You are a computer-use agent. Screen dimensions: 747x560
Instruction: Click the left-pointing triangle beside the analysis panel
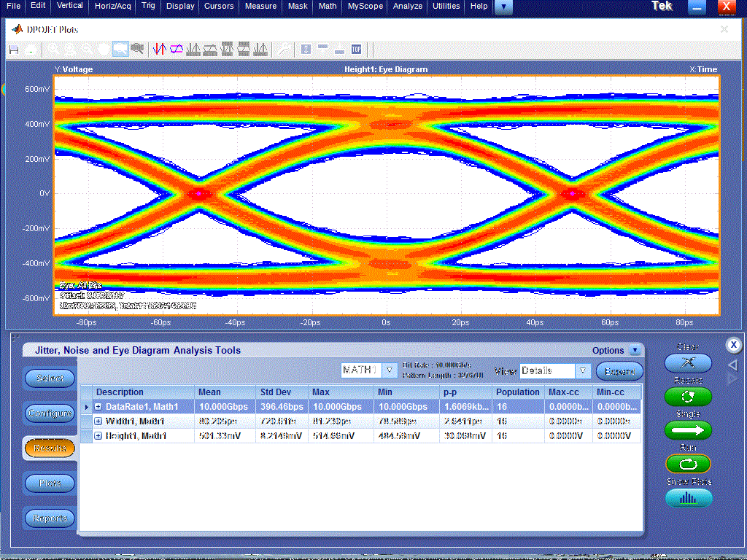(x=733, y=365)
